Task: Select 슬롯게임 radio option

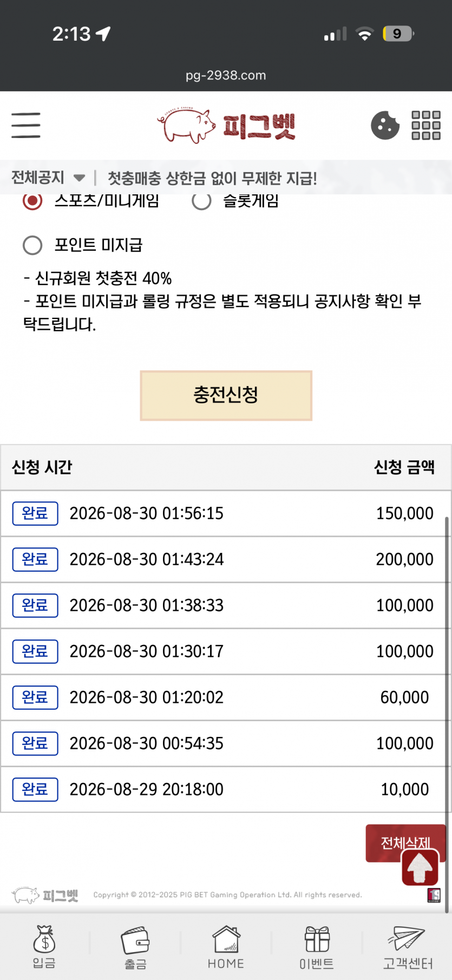Action: point(201,201)
